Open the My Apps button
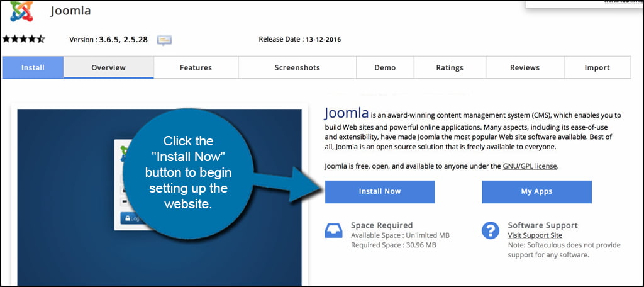Viewport: 644px width, 287px height. [537, 191]
